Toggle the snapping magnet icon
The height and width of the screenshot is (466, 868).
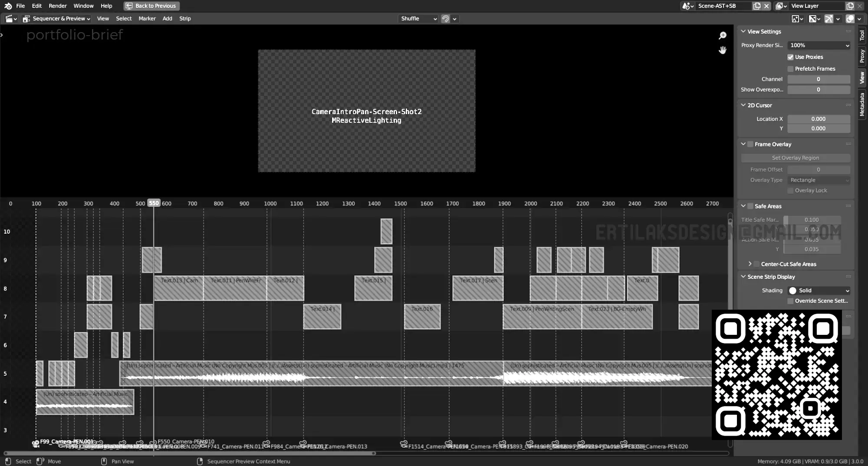pyautogui.click(x=445, y=19)
